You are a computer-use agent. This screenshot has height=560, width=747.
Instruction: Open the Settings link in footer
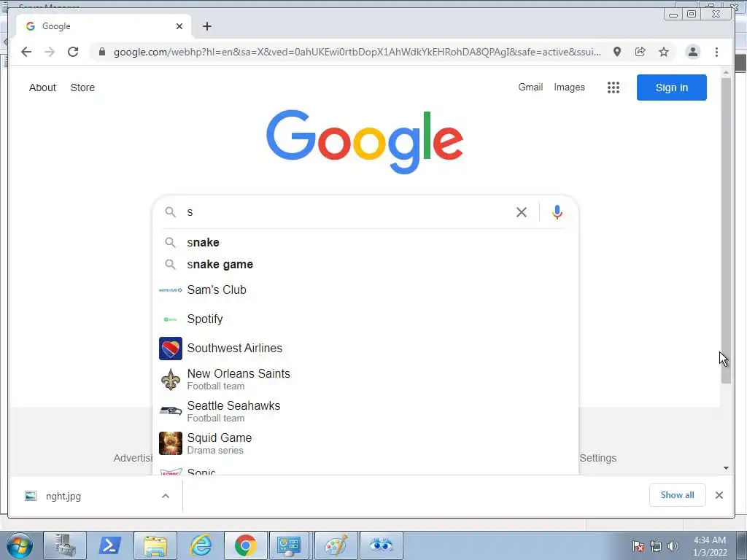598,458
